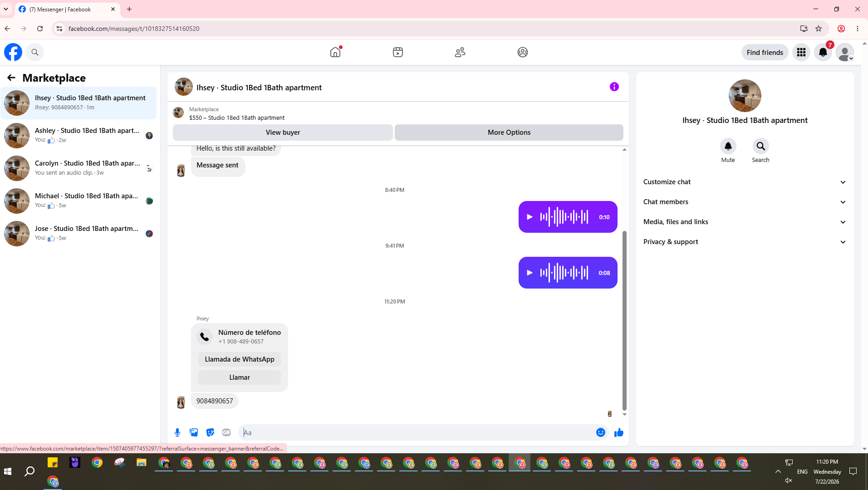Play the 0:08 voice message
Image resolution: width=868 pixels, height=490 pixels.
(529, 273)
